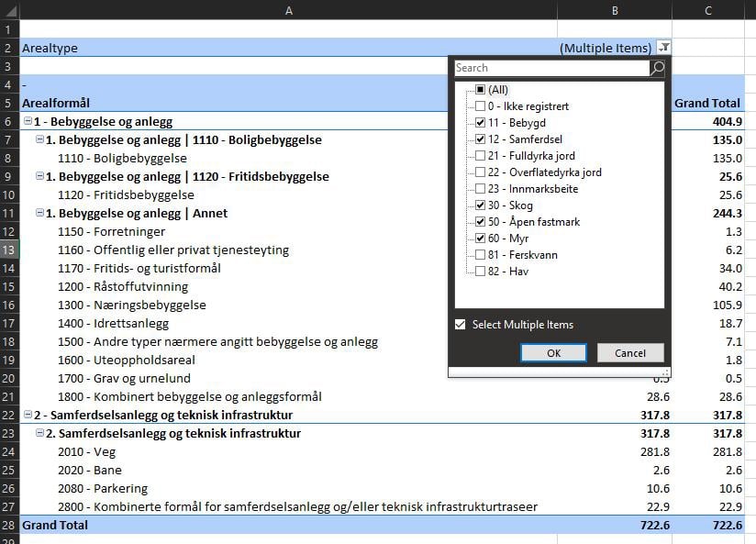Select row 13 header
This screenshot has width=756, height=544.
coord(9,250)
